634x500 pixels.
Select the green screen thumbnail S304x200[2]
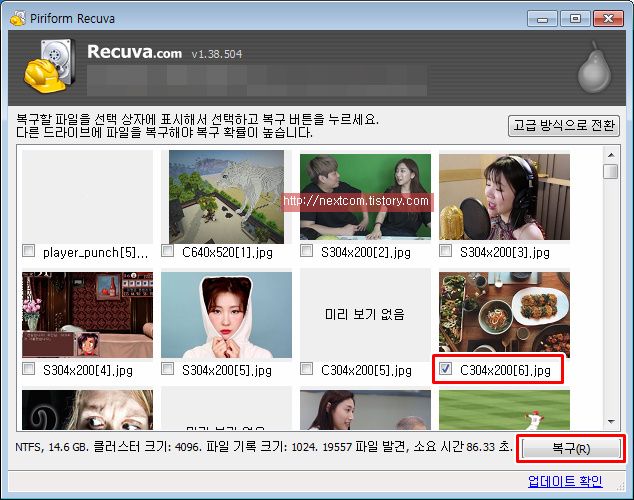(x=366, y=197)
